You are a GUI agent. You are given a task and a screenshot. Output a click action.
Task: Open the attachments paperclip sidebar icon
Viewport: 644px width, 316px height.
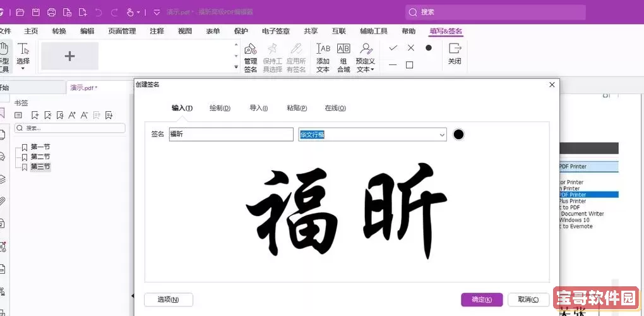coord(2,202)
